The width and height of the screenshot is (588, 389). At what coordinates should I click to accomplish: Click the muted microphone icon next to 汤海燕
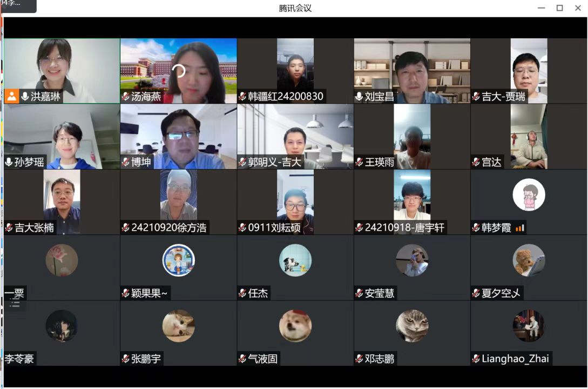pyautogui.click(x=125, y=97)
